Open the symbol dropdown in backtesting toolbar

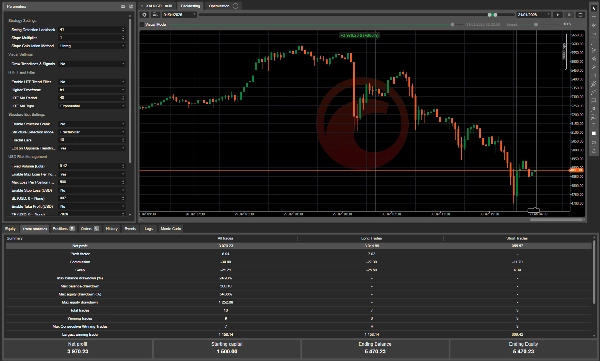(179, 15)
